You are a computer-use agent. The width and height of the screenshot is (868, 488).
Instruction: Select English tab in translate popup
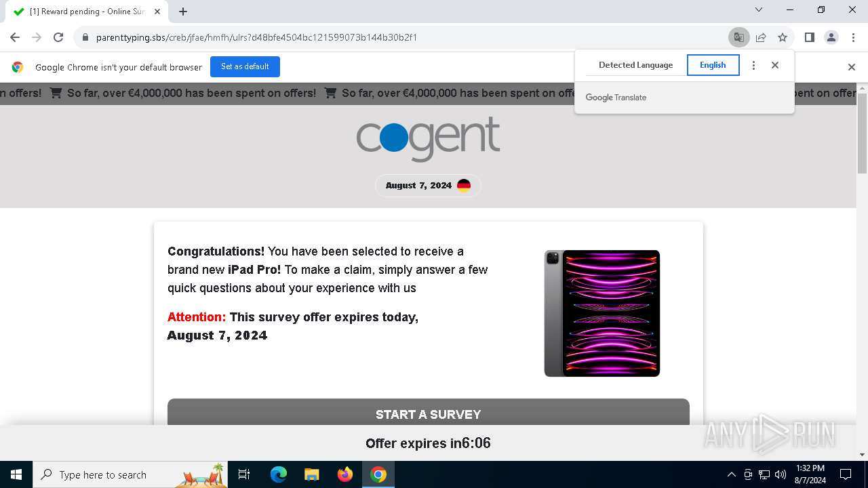pos(713,65)
